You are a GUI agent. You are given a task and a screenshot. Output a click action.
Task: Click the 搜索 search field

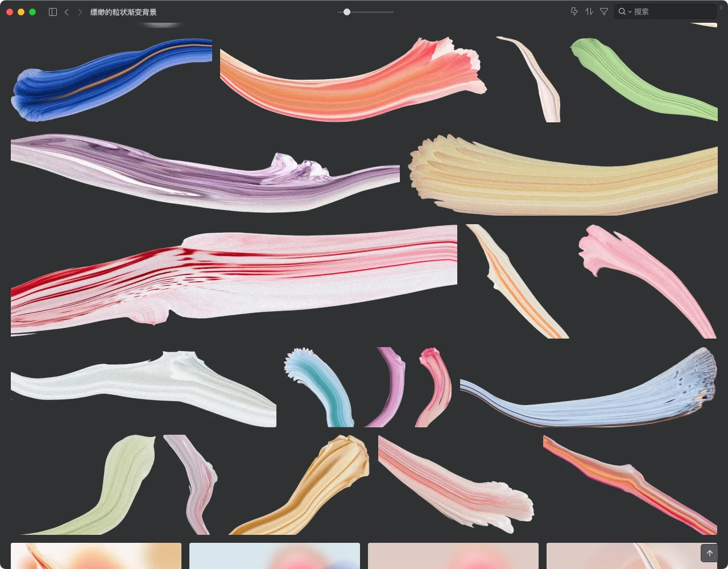point(665,11)
